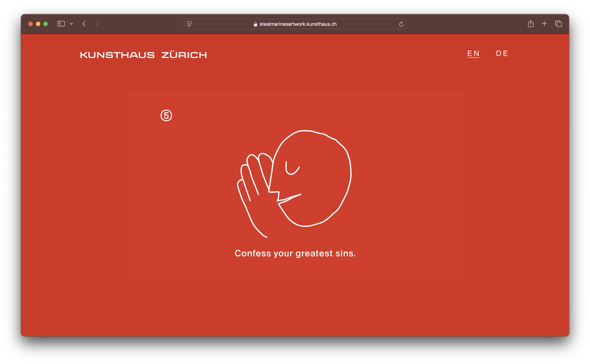The width and height of the screenshot is (590, 364).
Task: Show the tab overview icon
Action: (x=558, y=24)
